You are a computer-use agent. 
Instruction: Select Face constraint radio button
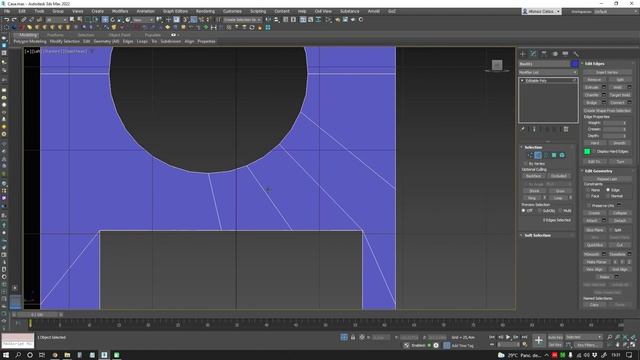point(588,196)
